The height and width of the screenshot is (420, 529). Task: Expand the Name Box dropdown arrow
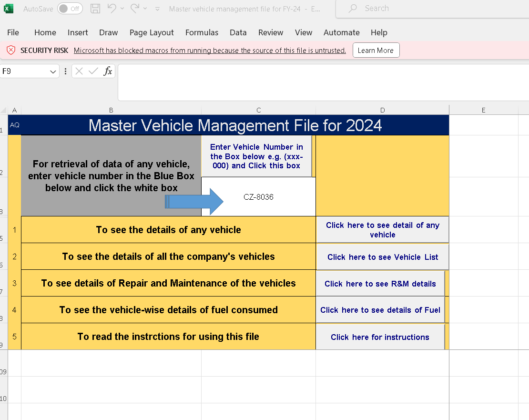coord(52,72)
